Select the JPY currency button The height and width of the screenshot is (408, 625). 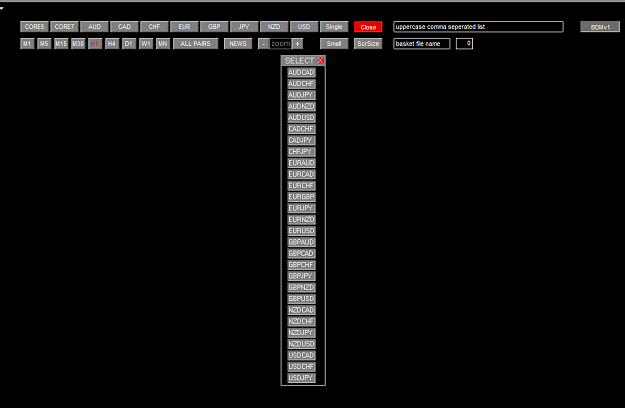pyautogui.click(x=244, y=27)
